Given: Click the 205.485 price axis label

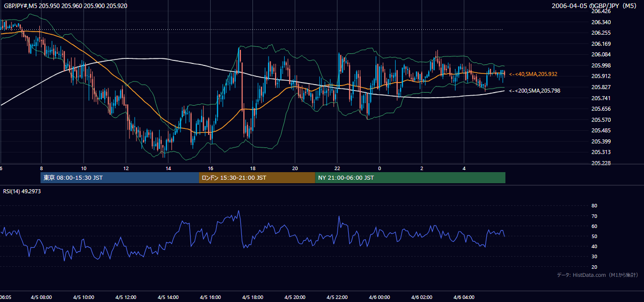Looking at the screenshot, I should click(x=601, y=130).
